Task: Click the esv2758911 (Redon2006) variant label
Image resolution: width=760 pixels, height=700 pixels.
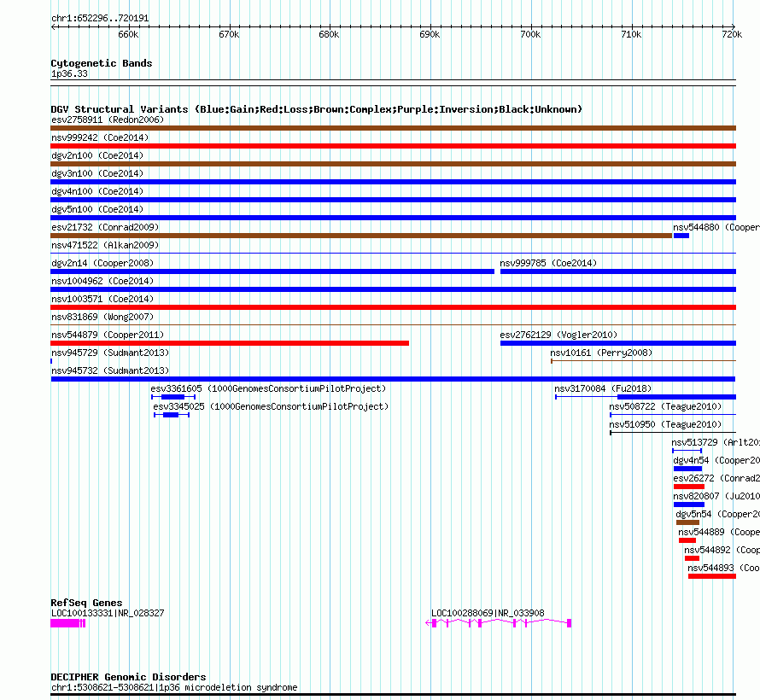Action: point(108,120)
